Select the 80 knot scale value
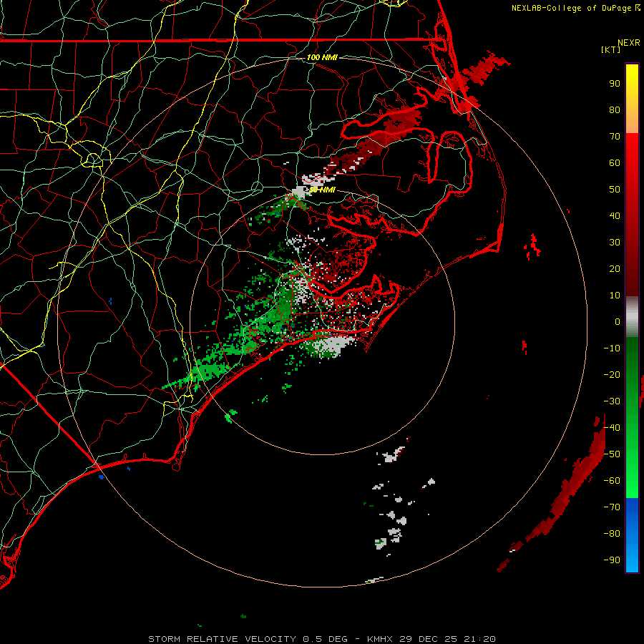Viewport: 644px width, 644px height. tap(615, 110)
